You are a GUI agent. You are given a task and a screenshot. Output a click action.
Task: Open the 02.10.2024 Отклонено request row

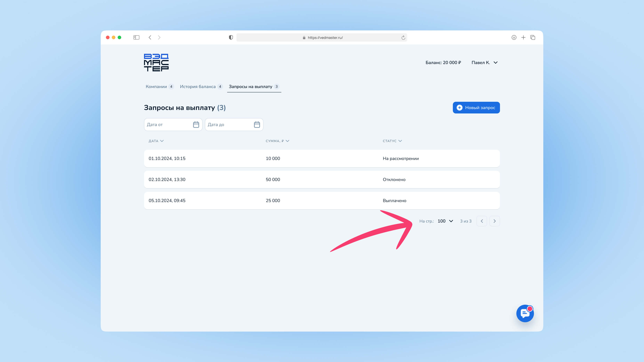pyautogui.click(x=322, y=180)
